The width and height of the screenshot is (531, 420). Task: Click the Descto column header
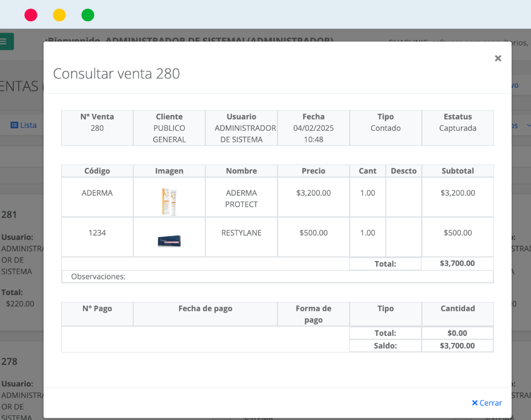[403, 171]
